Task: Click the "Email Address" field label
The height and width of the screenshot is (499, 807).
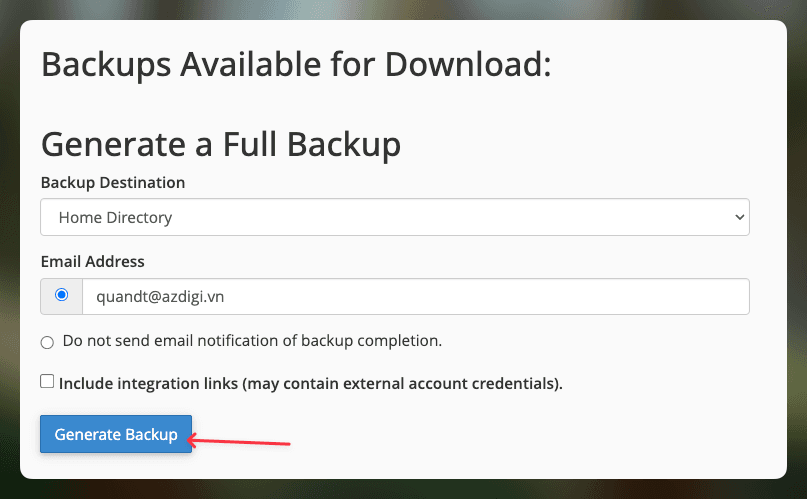Action: pos(93,262)
